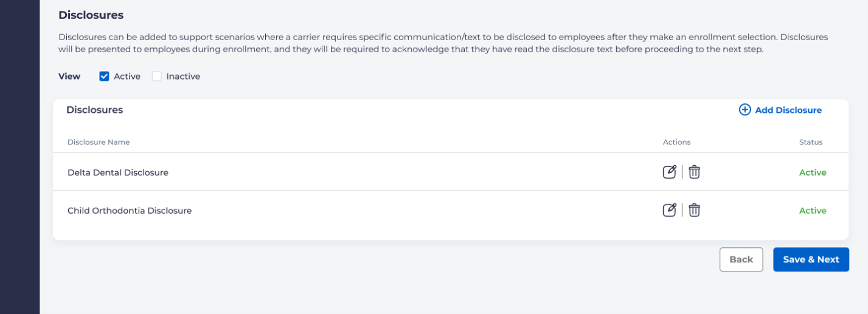Screen dimensions: 868x314
Task: Click the Add Disclosure link text
Action: click(x=788, y=110)
